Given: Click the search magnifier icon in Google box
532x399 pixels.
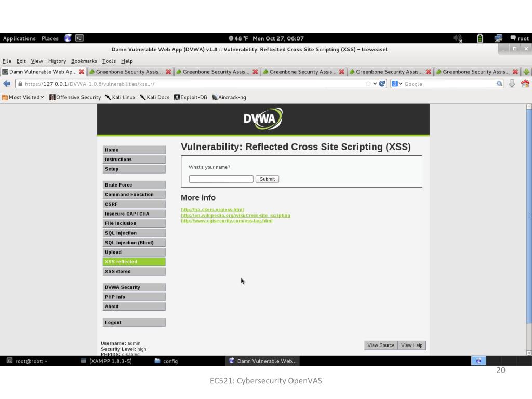Looking at the screenshot, I should 499,84.
